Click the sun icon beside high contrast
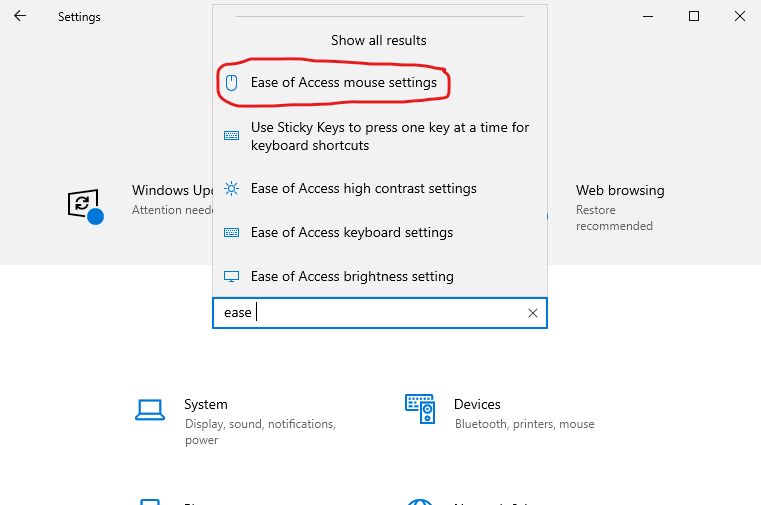761x505 pixels. pos(232,189)
